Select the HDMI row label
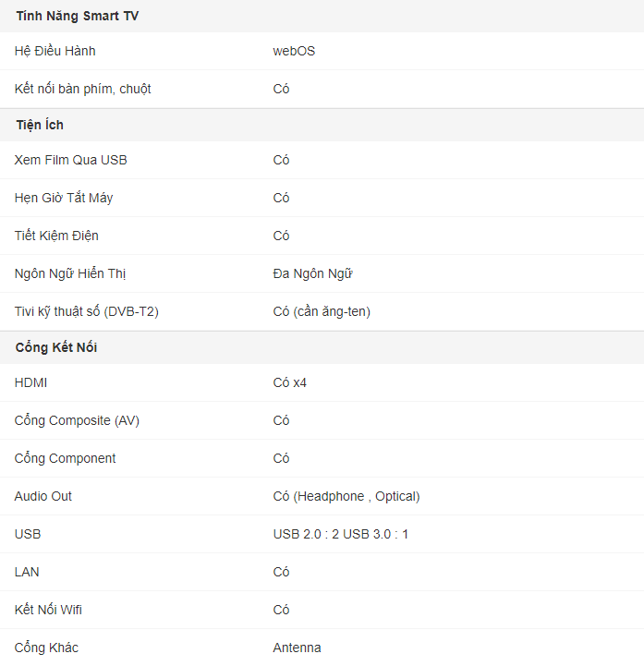The image size is (644, 666). click(31, 382)
